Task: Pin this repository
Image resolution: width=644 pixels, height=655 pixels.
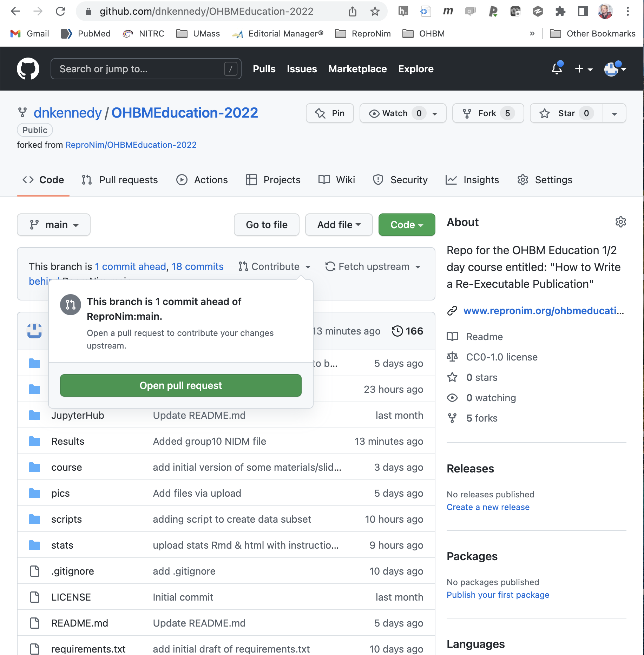Action: click(330, 113)
